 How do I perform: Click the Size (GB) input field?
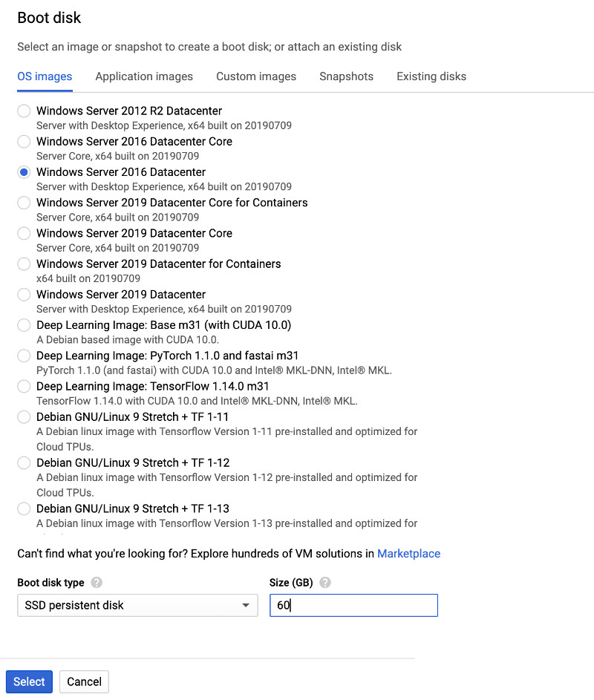tap(353, 606)
